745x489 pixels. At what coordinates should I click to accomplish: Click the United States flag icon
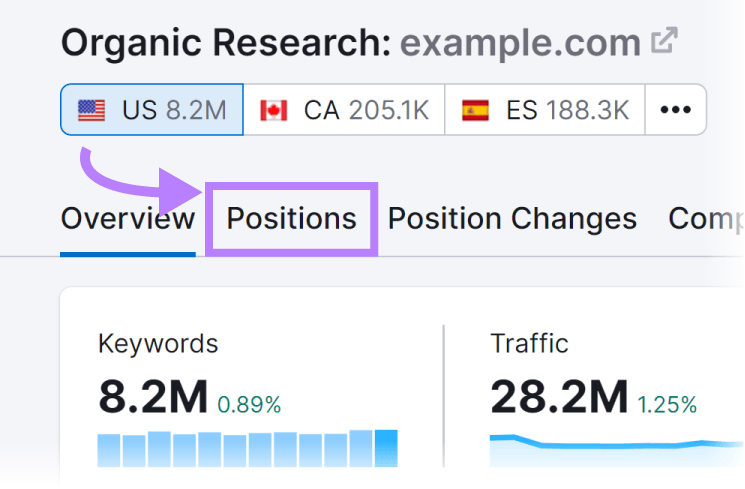pyautogui.click(x=91, y=110)
